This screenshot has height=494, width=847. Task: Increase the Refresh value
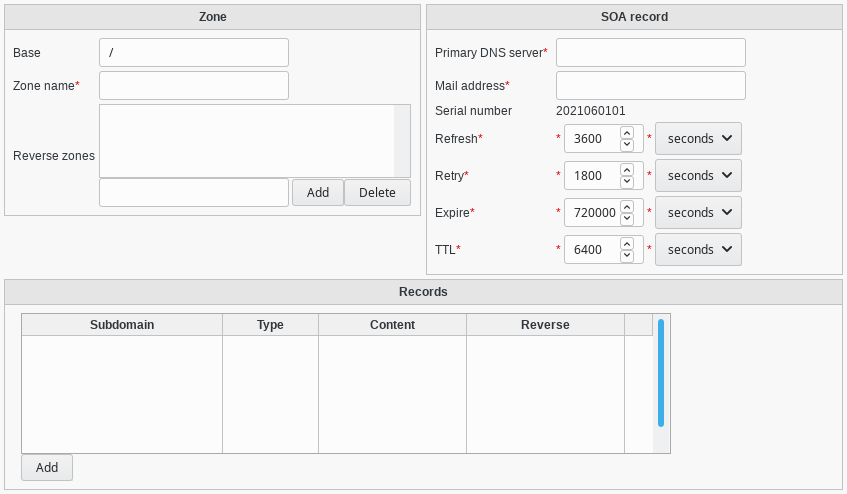click(x=627, y=133)
